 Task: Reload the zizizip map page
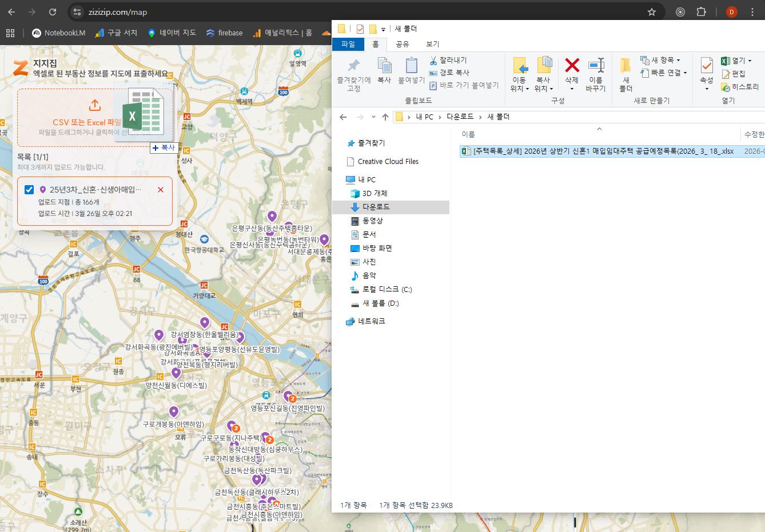click(53, 12)
